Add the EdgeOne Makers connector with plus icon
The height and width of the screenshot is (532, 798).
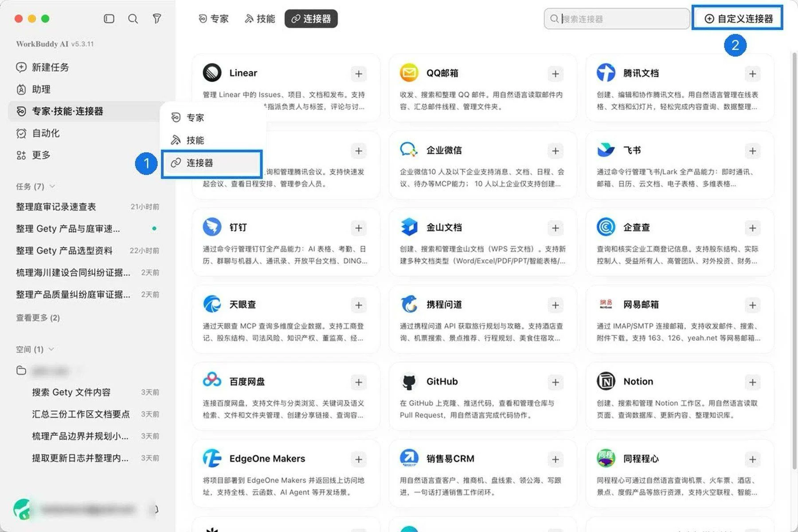359,459
